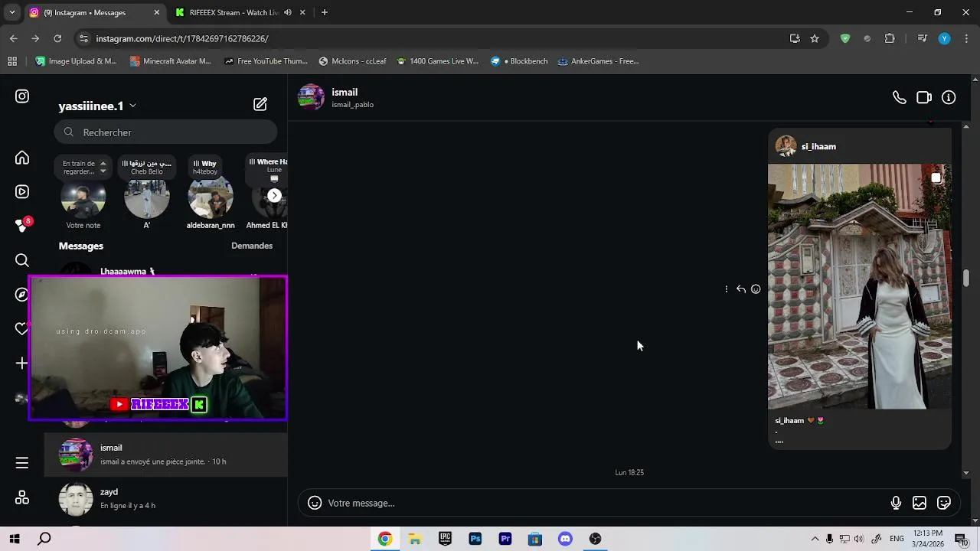This screenshot has width=980, height=551.
Task: Record a voice message
Action: point(896,503)
